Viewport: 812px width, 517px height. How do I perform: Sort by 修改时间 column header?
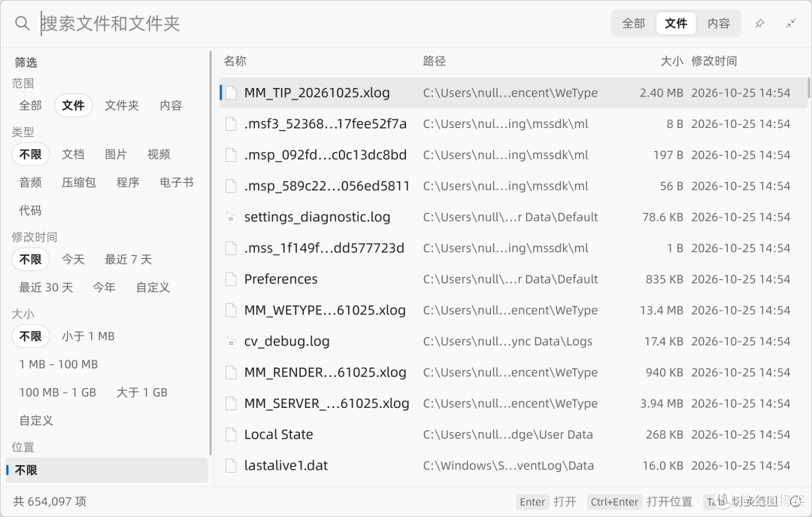714,61
